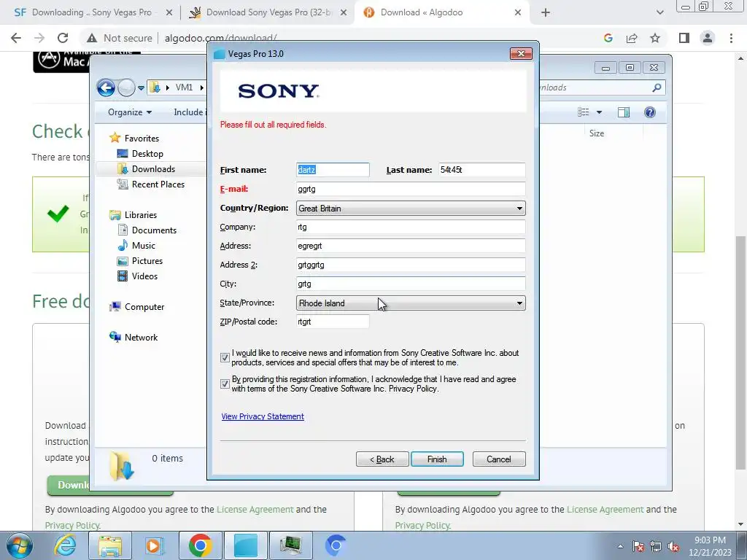Show hidden system tray icons
Image resolution: width=747 pixels, height=560 pixels.
620,546
